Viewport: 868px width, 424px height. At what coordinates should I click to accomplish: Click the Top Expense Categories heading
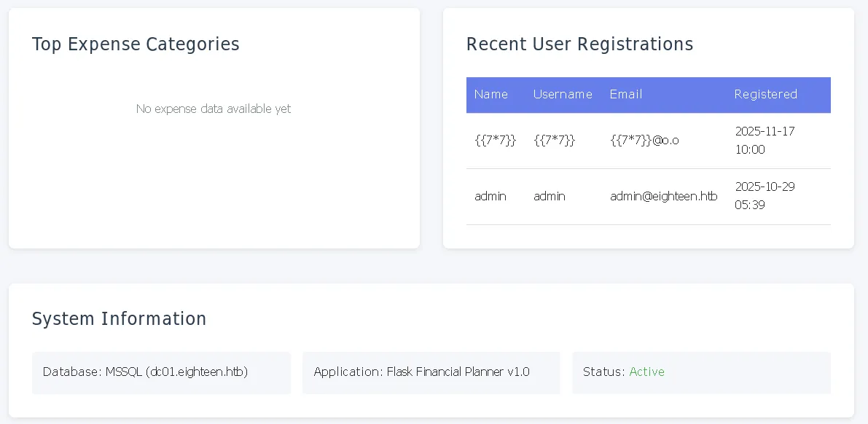[x=136, y=44]
